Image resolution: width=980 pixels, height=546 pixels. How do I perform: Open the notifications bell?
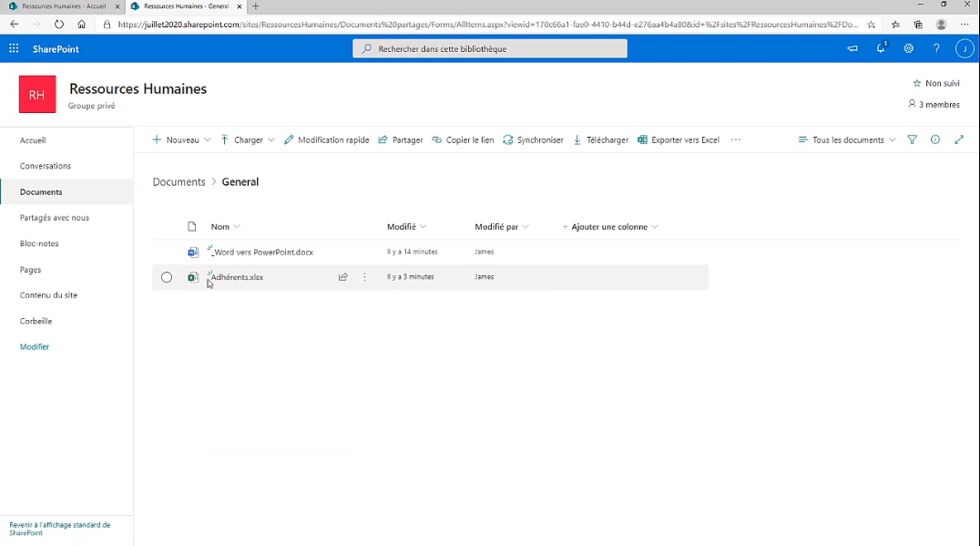click(x=881, y=48)
